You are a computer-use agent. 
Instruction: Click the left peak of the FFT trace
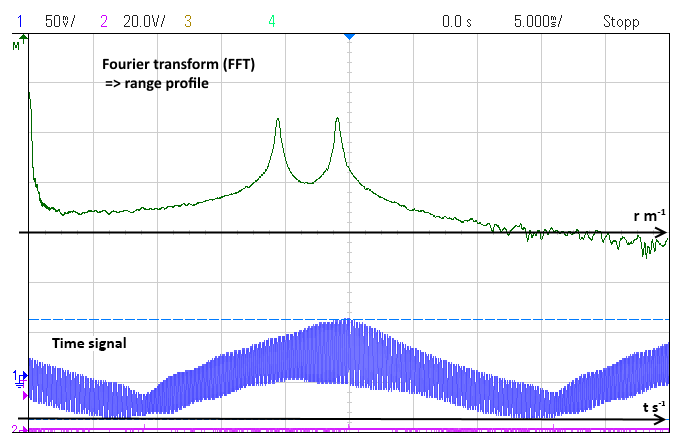pyautogui.click(x=278, y=120)
